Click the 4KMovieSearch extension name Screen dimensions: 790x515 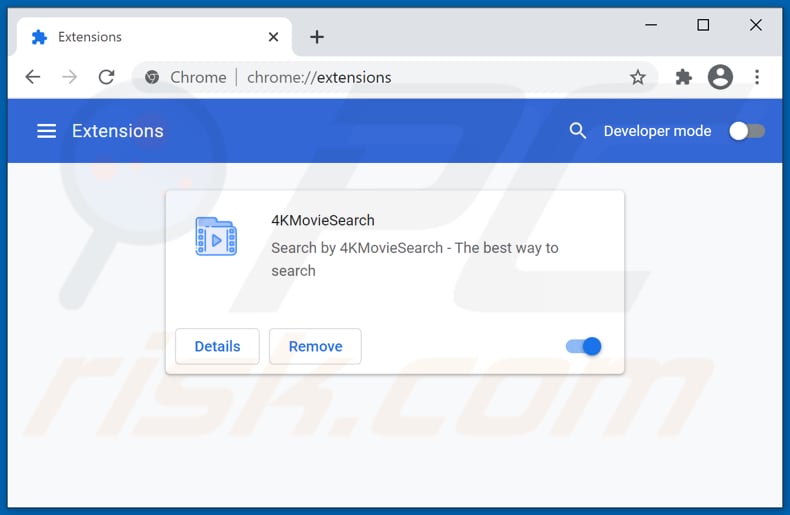323,220
